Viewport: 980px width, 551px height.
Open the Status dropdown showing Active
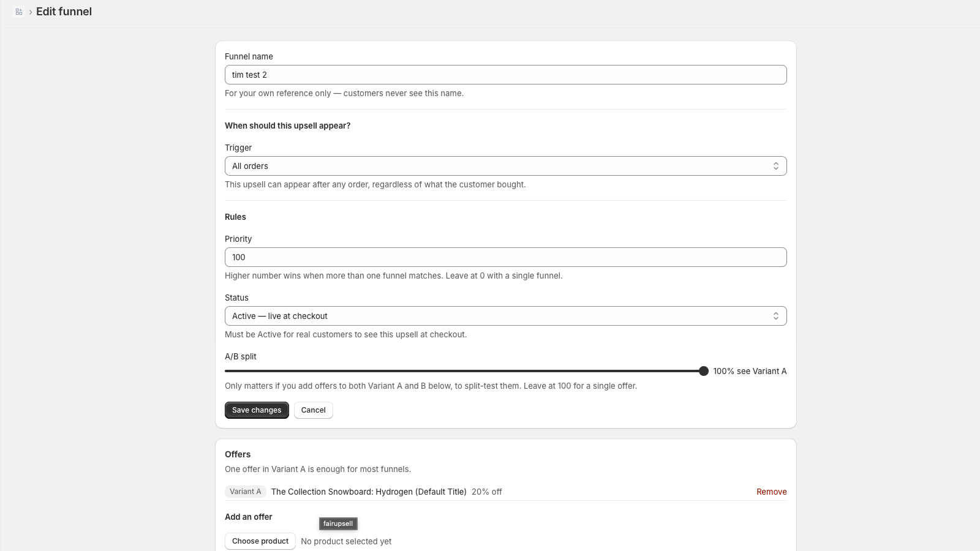[505, 316]
